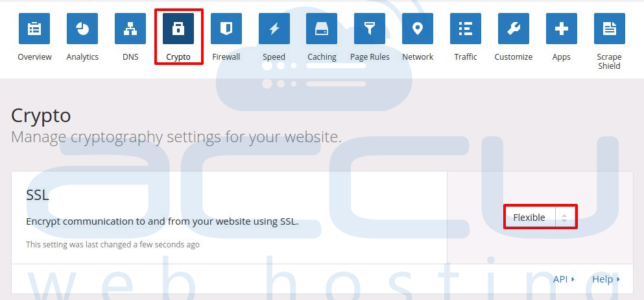This screenshot has width=644, height=300.
Task: Click the Apps tab label
Action: (562, 57)
